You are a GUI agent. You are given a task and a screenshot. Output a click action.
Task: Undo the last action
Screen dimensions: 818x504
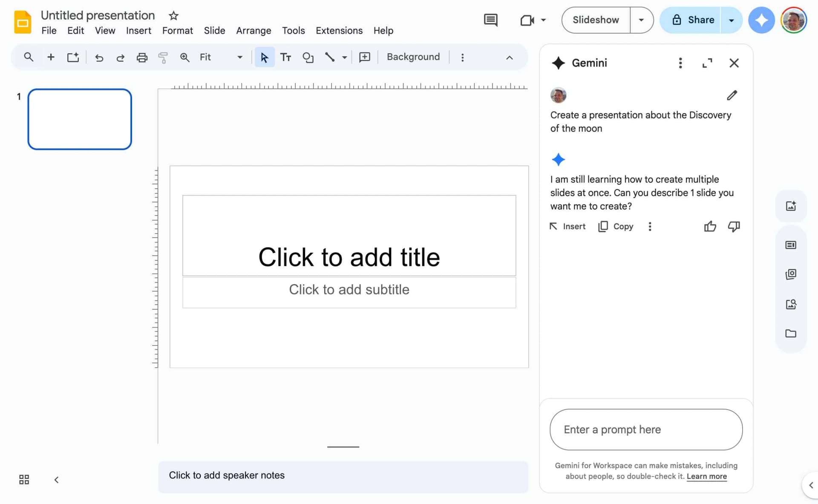click(99, 58)
